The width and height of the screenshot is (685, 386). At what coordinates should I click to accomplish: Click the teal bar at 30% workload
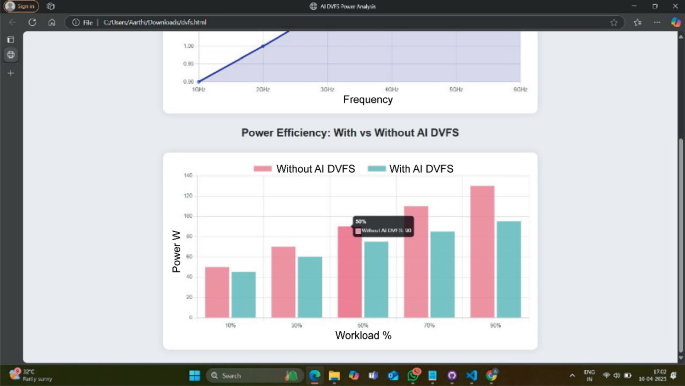310,287
